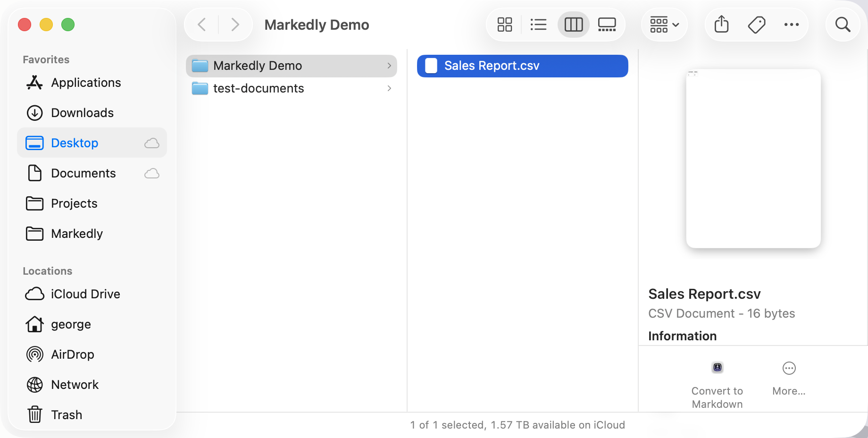
Task: Open the Group By dropdown in toolbar
Action: point(664,25)
